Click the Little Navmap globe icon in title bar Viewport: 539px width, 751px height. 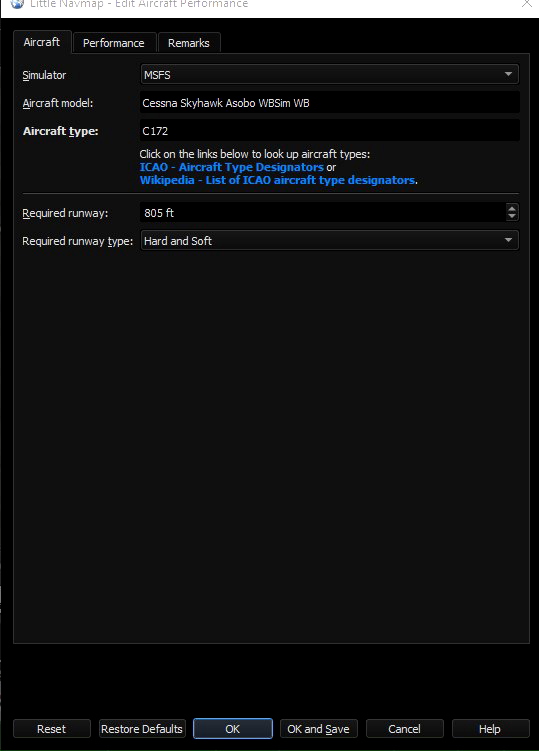click(x=17, y=4)
